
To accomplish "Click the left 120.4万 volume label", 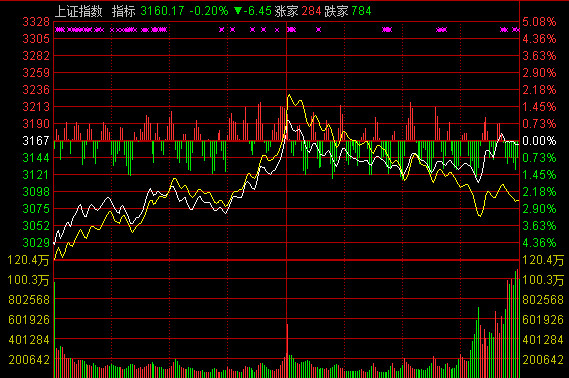I will point(28,260).
